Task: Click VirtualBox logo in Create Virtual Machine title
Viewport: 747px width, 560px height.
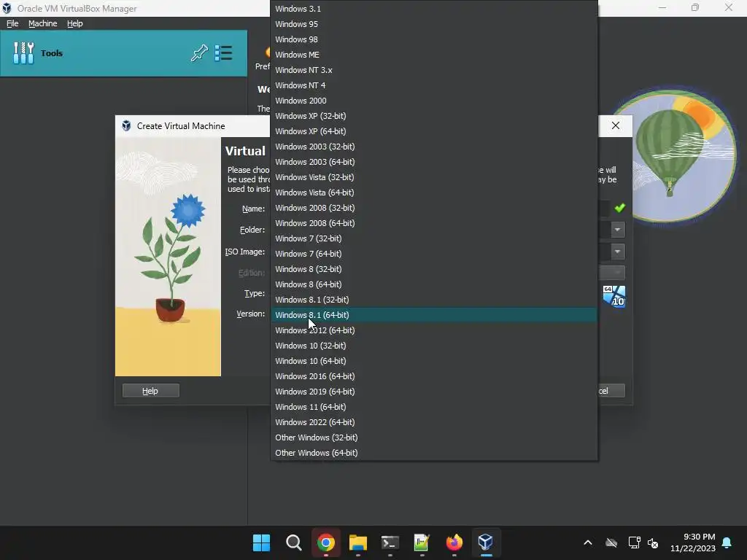Action: click(x=126, y=125)
